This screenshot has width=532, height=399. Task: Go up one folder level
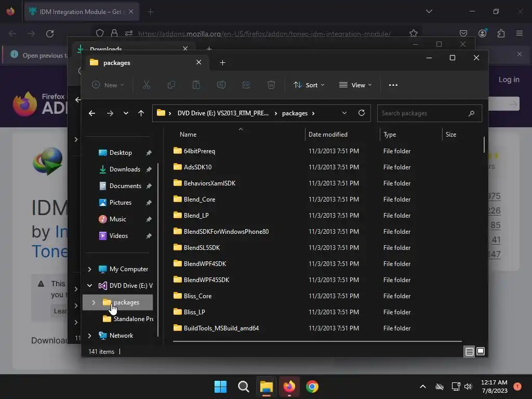pyautogui.click(x=141, y=113)
